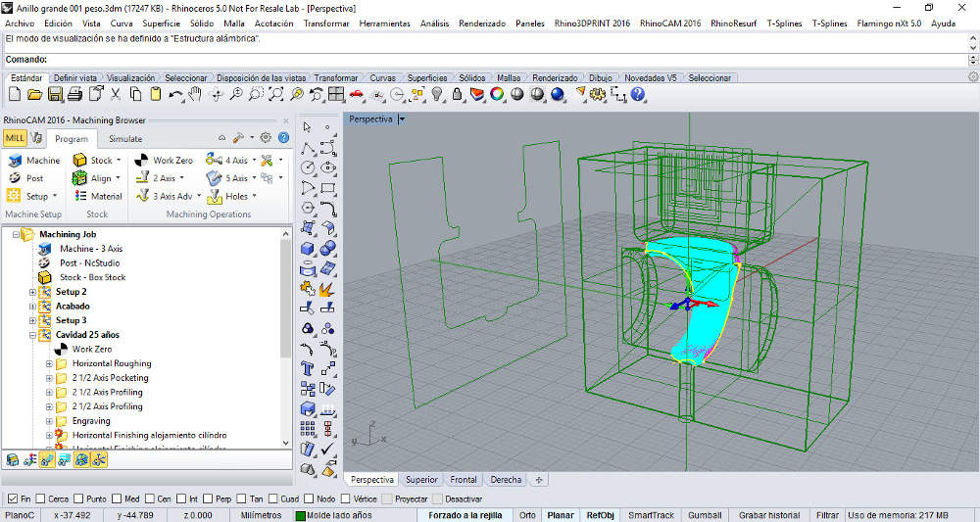Enable the Cerca object snap
Screen dimensions: 980x522
coord(40,498)
